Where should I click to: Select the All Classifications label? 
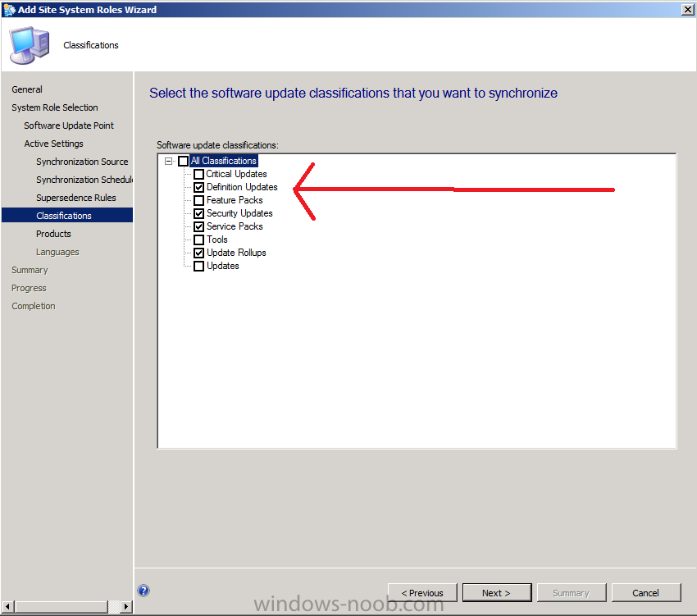tap(224, 161)
